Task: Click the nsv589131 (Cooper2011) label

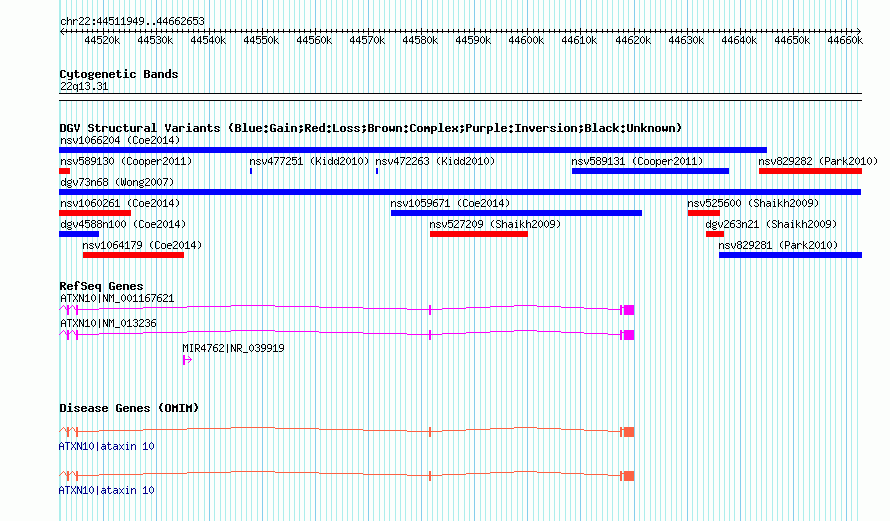Action: point(637,161)
